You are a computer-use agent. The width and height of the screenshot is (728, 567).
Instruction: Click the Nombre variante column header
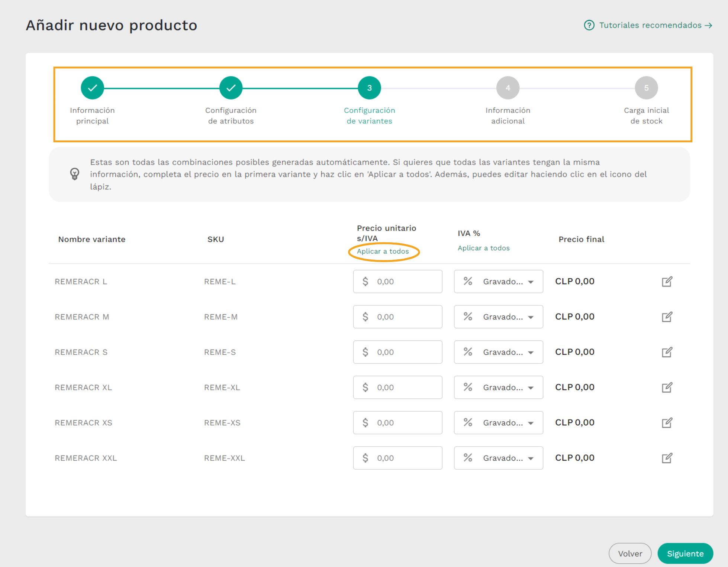click(92, 239)
